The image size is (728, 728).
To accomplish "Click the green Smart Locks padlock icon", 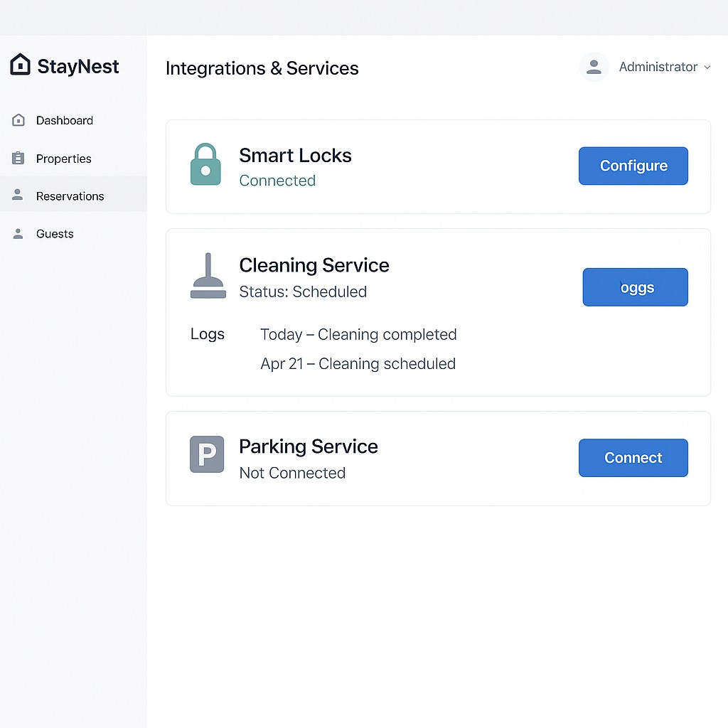I will click(205, 165).
